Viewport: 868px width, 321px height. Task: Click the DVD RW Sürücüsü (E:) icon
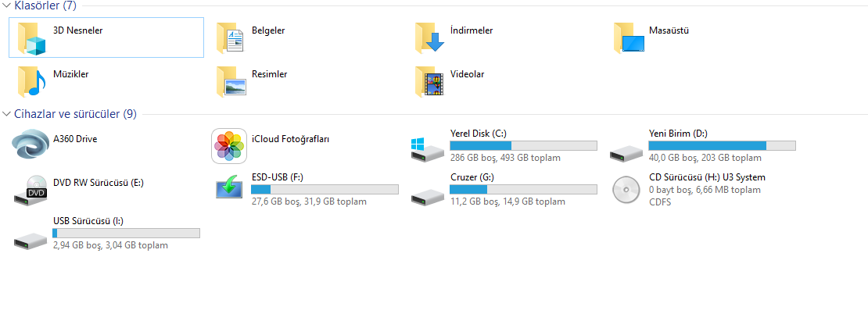31,190
